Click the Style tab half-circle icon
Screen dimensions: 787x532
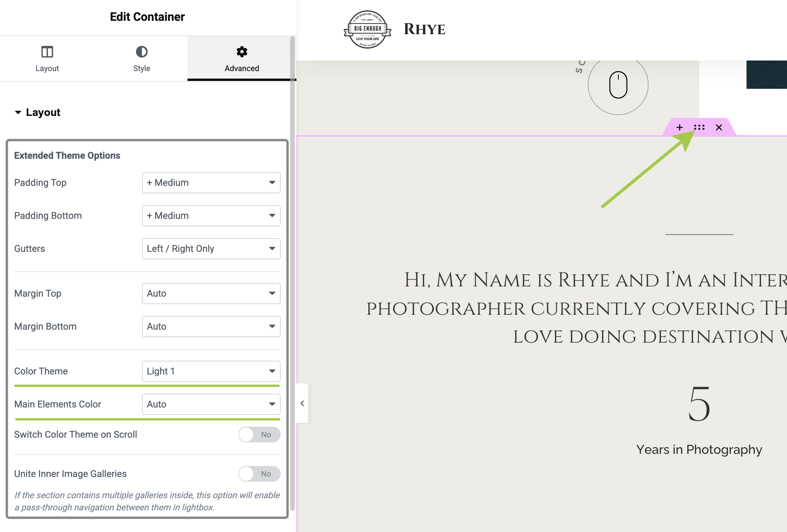pos(142,52)
